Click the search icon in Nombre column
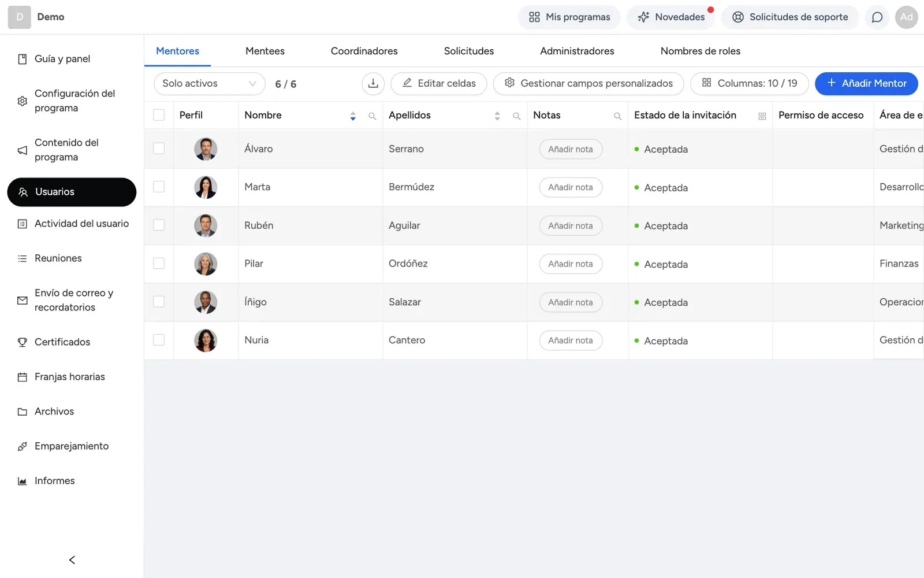Screen dimensions: 924x578 pos(372,116)
